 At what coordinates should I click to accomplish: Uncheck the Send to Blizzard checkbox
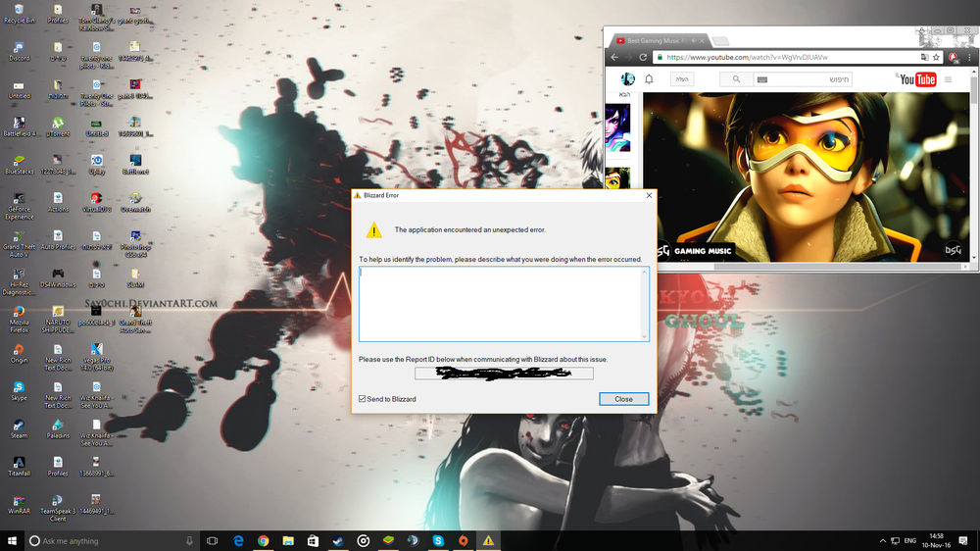click(364, 399)
